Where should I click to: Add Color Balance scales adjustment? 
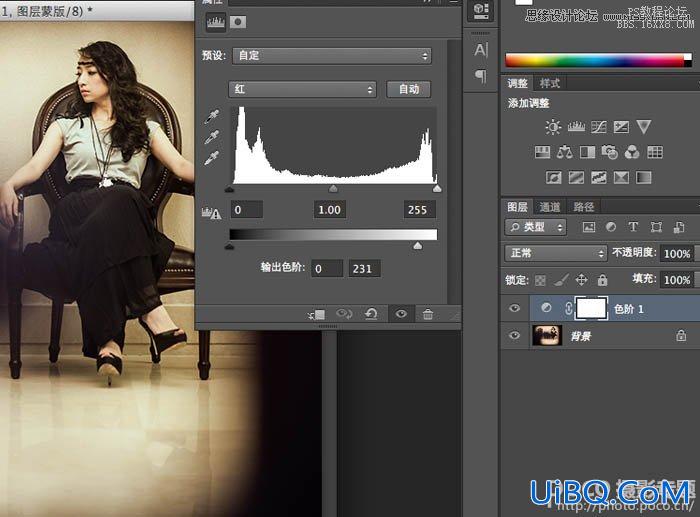click(x=565, y=152)
